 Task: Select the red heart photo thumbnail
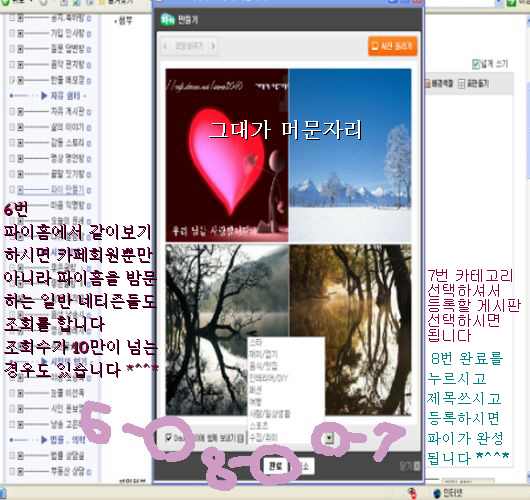coord(227,155)
